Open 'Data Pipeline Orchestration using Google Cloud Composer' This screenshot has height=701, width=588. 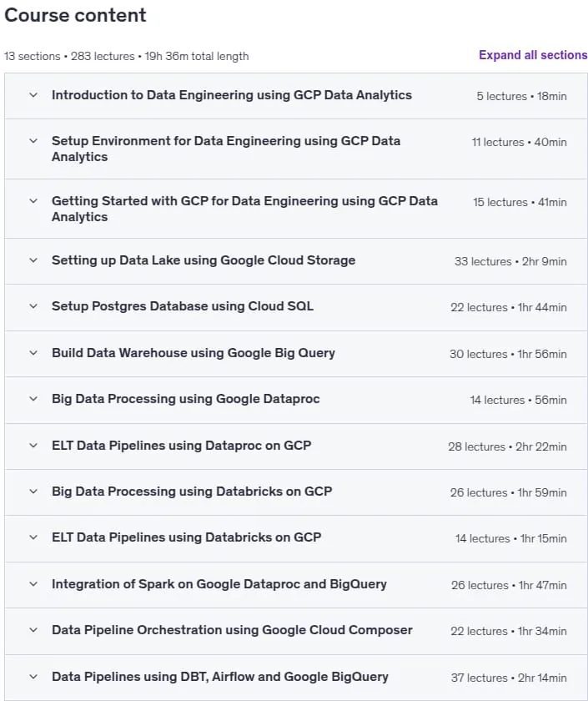232,630
